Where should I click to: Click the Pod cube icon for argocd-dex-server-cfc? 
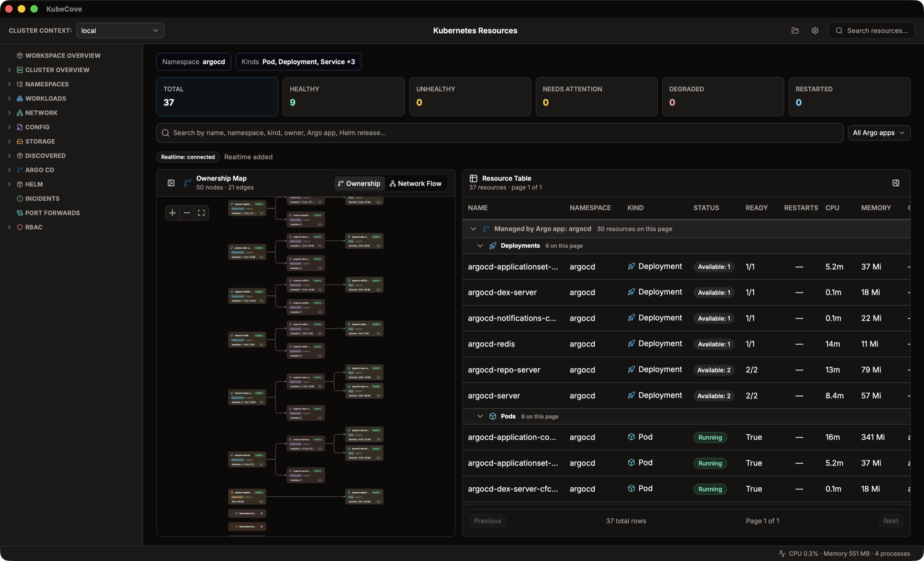pyautogui.click(x=631, y=488)
